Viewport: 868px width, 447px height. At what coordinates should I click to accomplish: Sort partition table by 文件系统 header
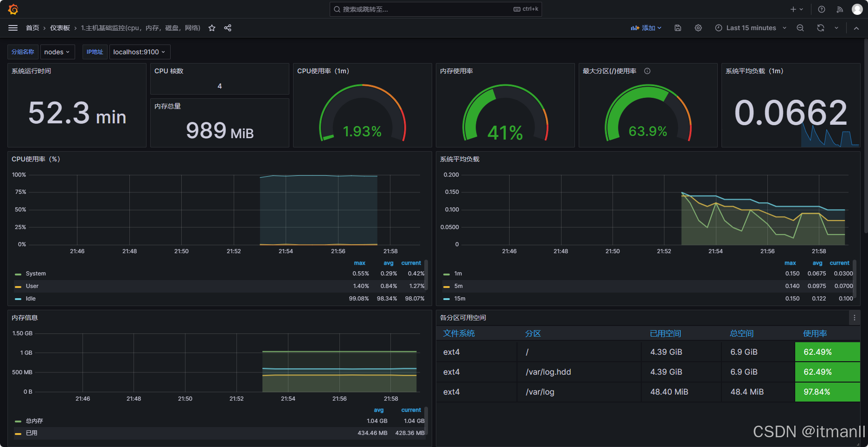[459, 333]
